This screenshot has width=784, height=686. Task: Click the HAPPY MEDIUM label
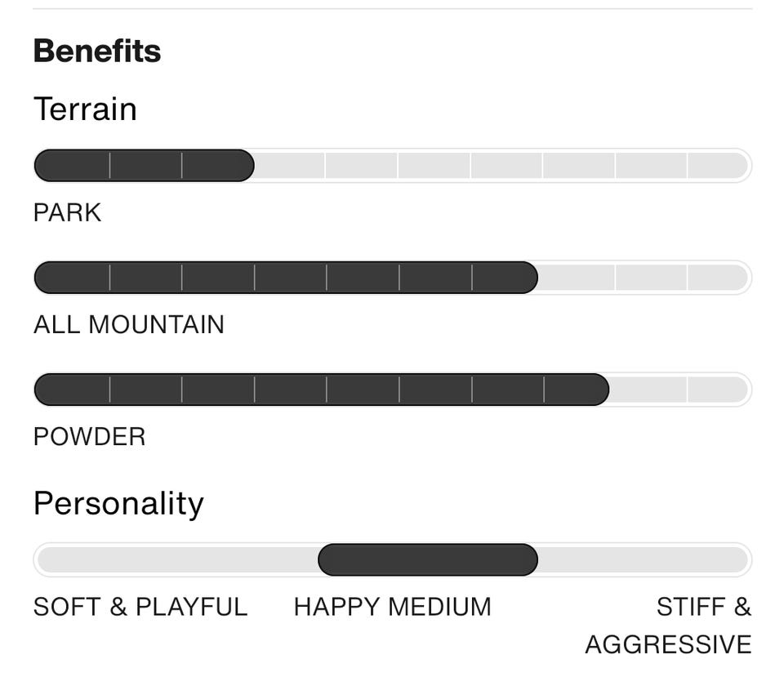click(393, 607)
